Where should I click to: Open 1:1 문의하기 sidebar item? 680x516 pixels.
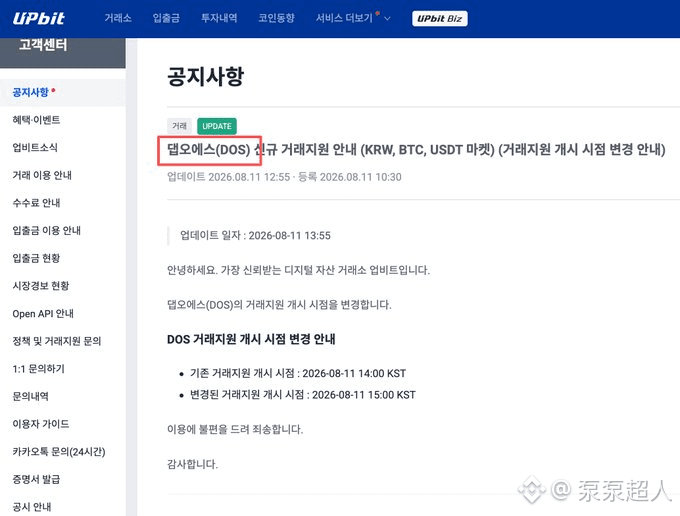[x=39, y=369]
